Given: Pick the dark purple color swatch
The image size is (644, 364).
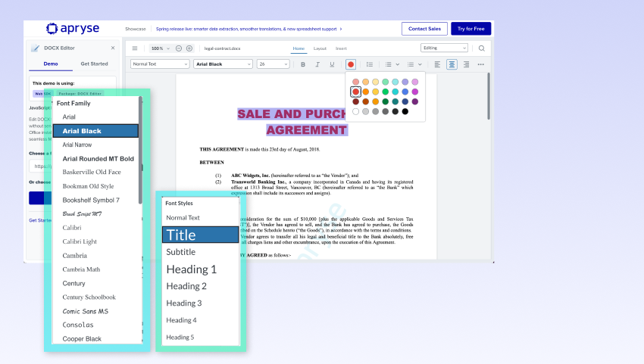Looking at the screenshot, I should [415, 101].
